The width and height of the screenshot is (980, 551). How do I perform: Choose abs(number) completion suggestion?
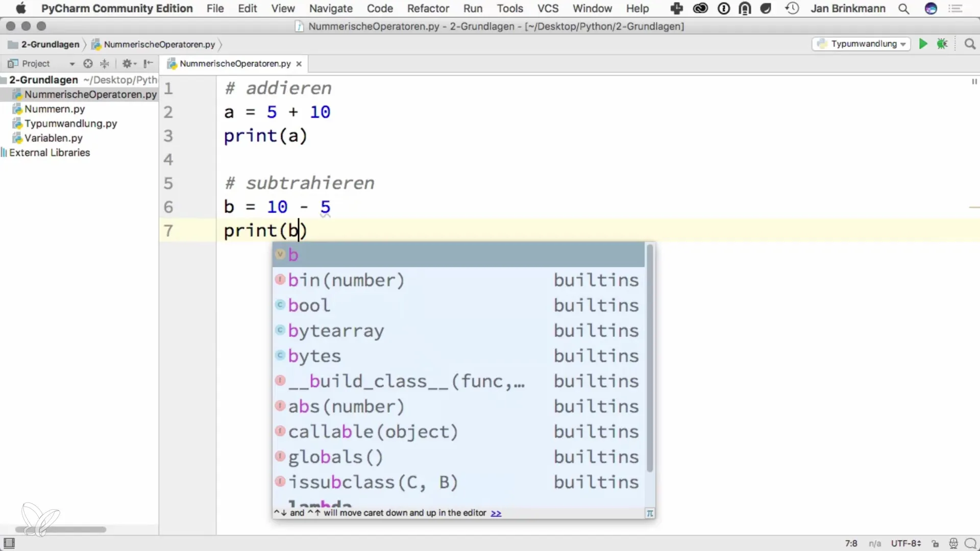459,406
